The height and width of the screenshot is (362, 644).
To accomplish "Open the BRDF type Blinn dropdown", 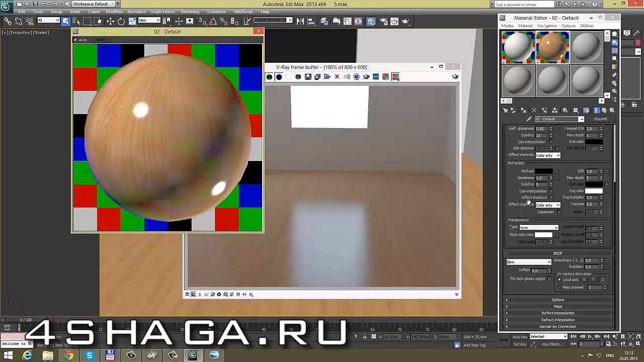I will click(x=528, y=262).
